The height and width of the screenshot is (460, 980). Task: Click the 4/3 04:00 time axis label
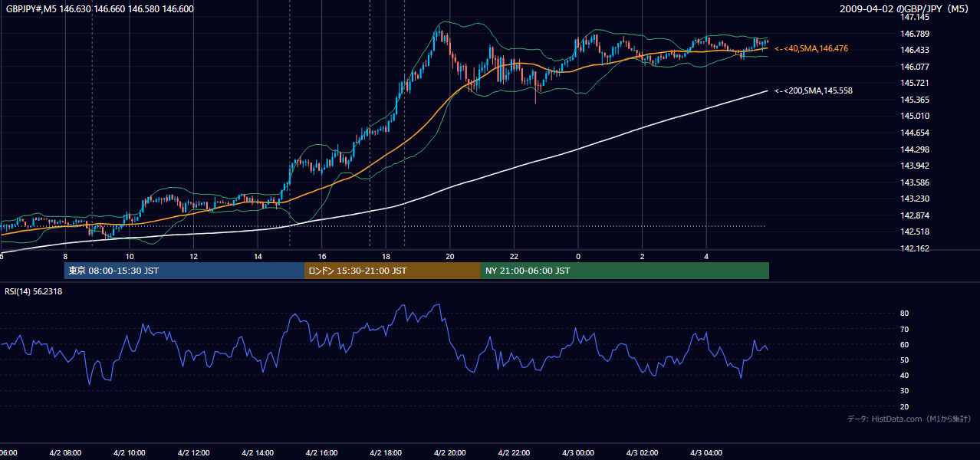point(706,453)
